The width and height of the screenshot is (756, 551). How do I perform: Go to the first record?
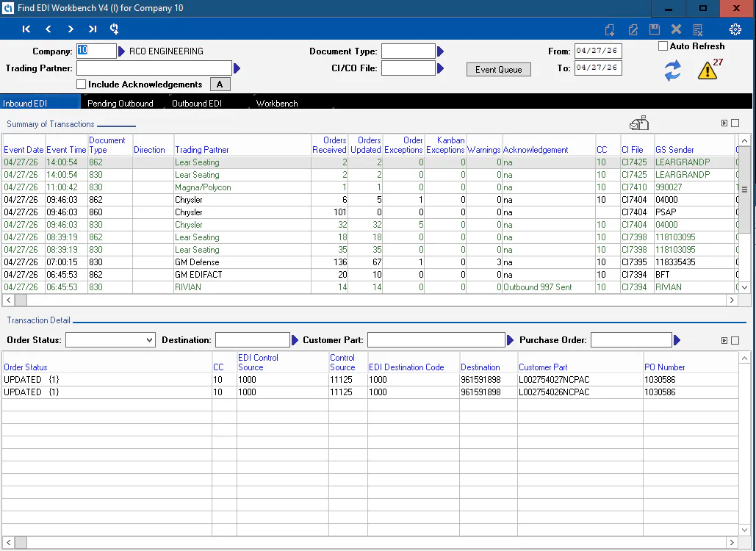click(x=26, y=29)
